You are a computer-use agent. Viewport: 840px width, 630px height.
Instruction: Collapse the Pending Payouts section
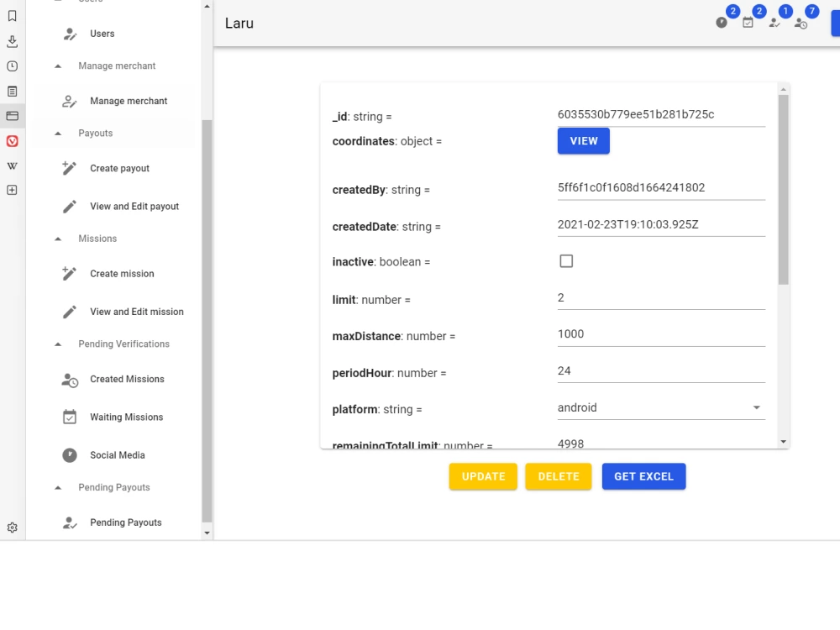pos(59,488)
